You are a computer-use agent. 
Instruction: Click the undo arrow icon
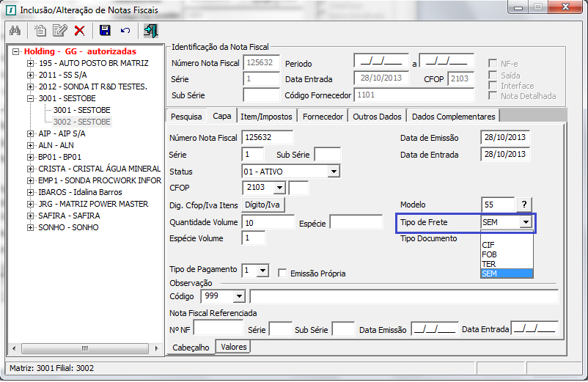[x=125, y=31]
